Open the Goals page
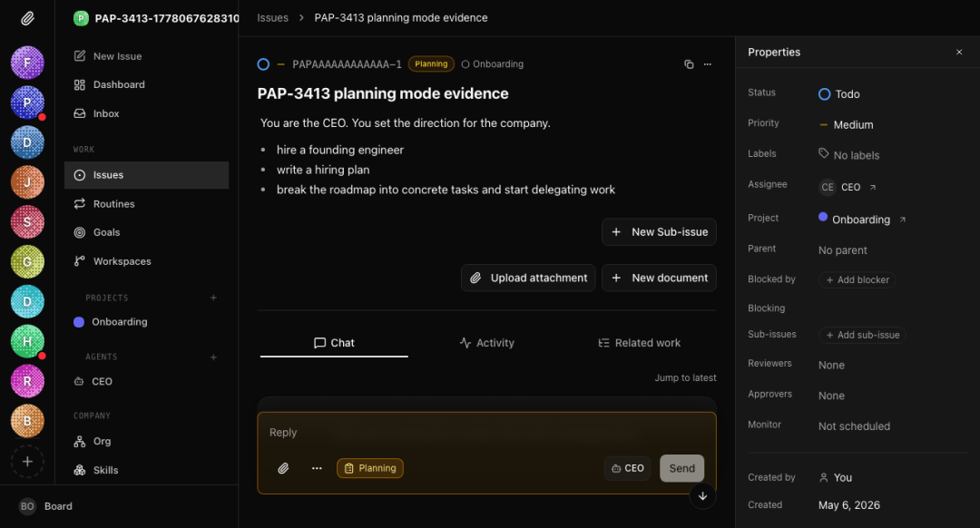This screenshot has height=528, width=980. [97, 232]
